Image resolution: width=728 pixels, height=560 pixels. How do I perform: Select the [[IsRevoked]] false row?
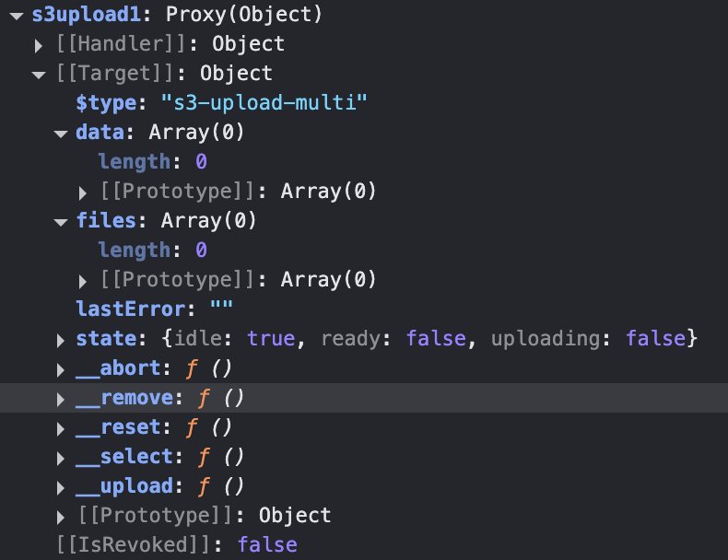175,545
